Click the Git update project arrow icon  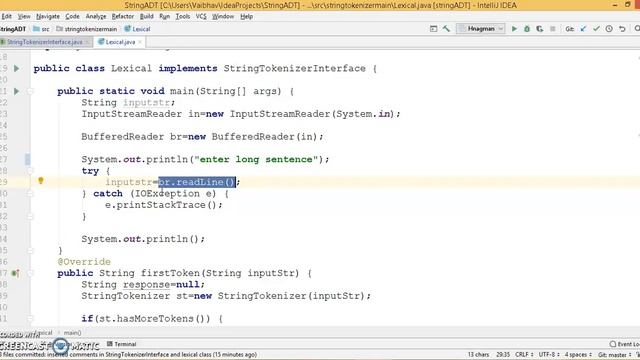pos(583,29)
